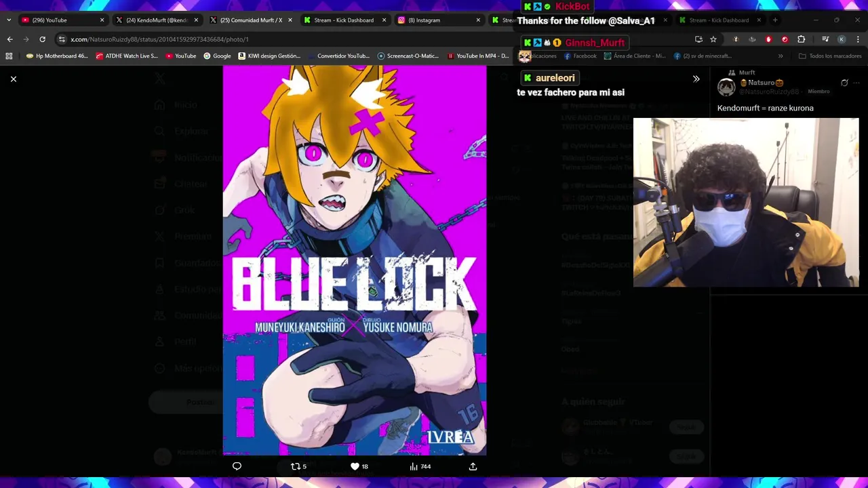Click the red circular extension icon

click(785, 39)
